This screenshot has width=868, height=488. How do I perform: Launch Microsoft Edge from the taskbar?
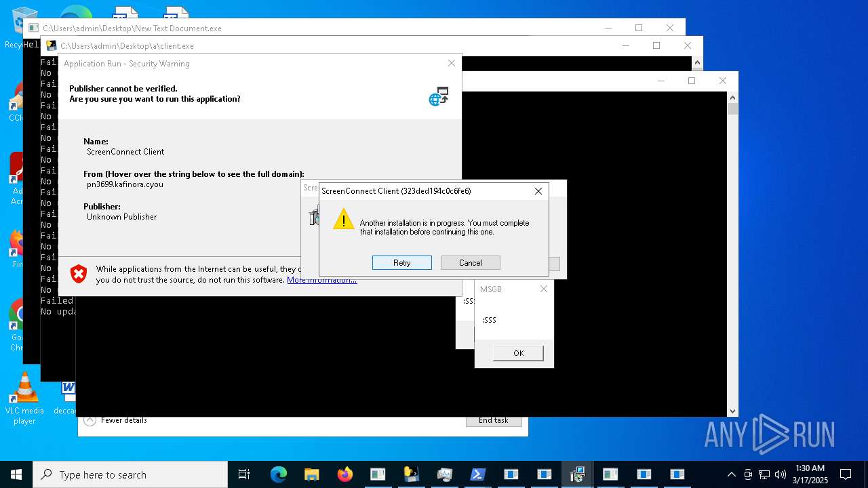tap(279, 474)
